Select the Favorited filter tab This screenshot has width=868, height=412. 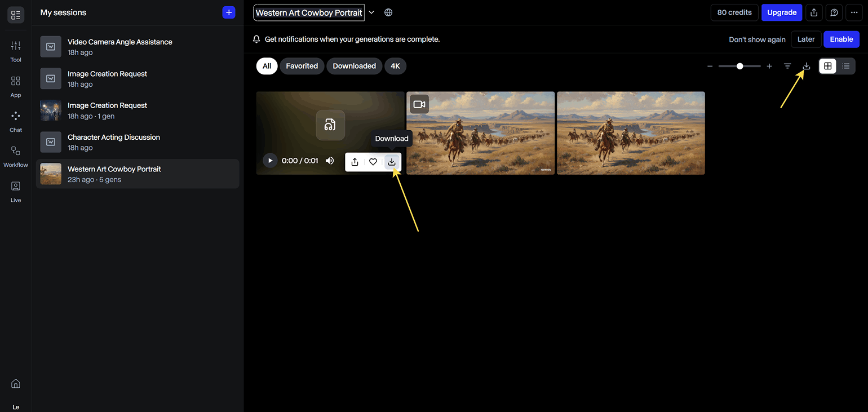click(302, 66)
